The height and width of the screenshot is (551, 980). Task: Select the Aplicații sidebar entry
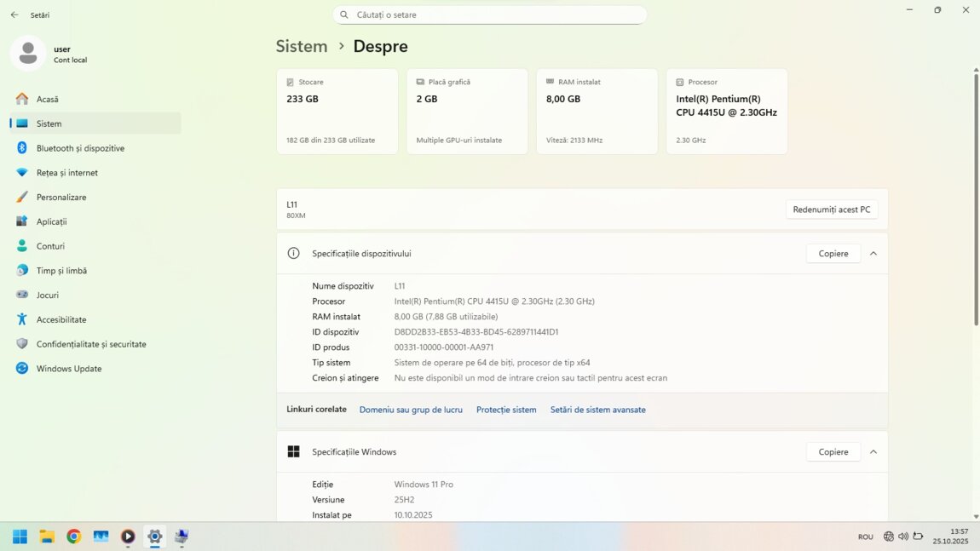(51, 221)
